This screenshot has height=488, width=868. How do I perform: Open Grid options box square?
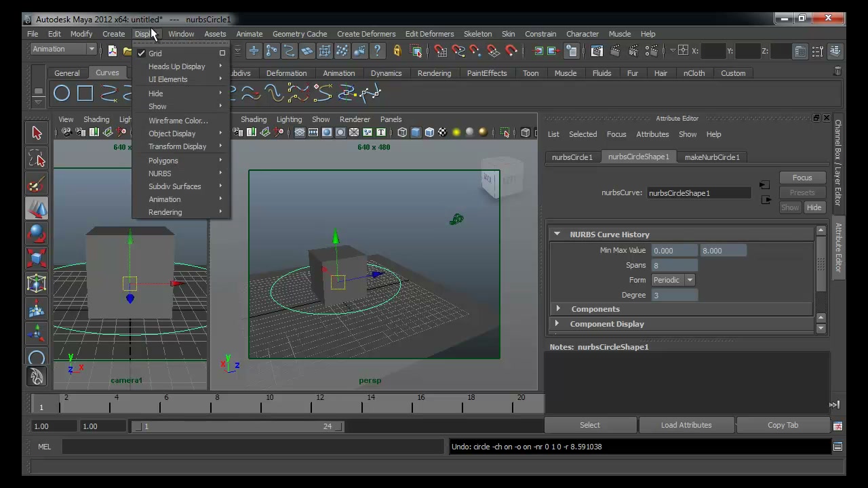tap(222, 54)
